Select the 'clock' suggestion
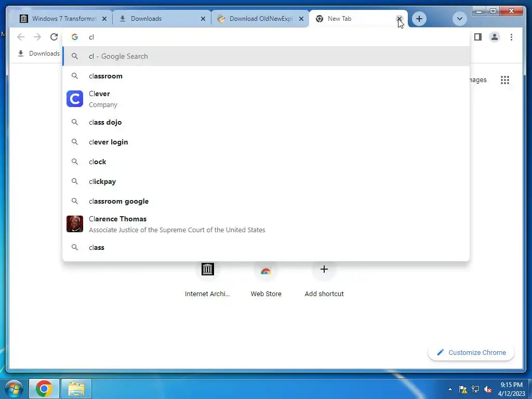This screenshot has width=532, height=399. click(267, 162)
